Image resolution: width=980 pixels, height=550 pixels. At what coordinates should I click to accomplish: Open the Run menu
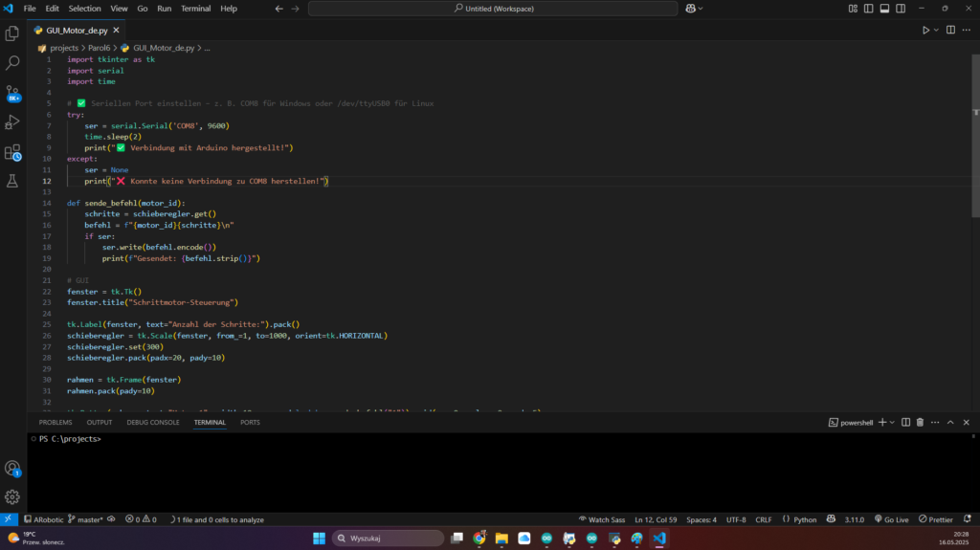coord(164,9)
